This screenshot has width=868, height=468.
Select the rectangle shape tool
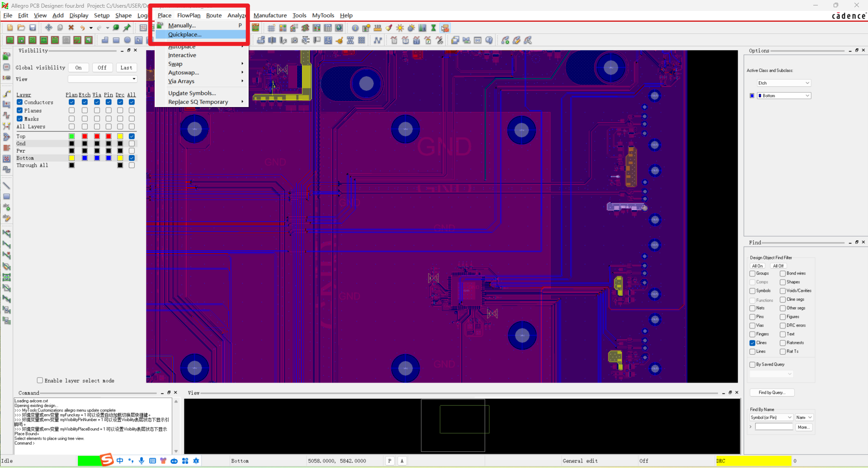[x=116, y=40]
